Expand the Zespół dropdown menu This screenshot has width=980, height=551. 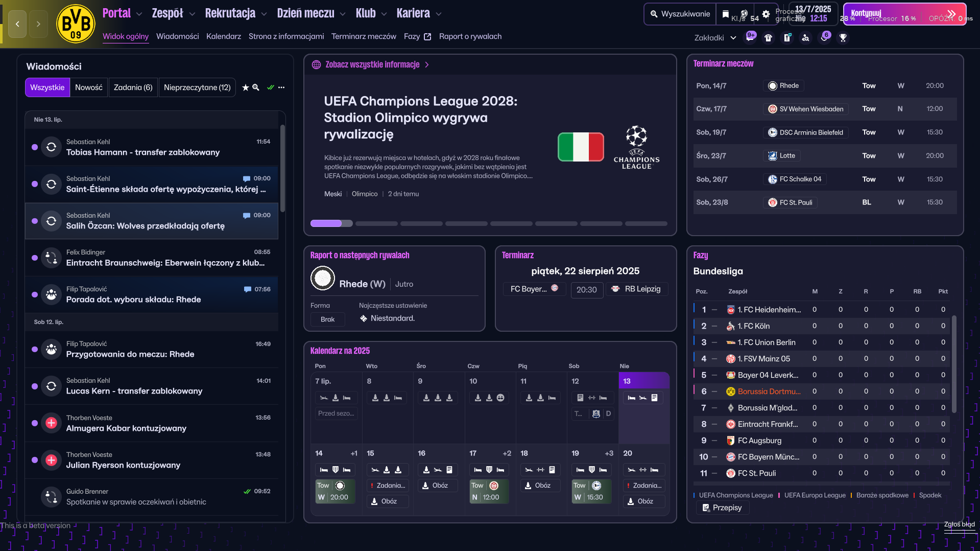pyautogui.click(x=174, y=13)
